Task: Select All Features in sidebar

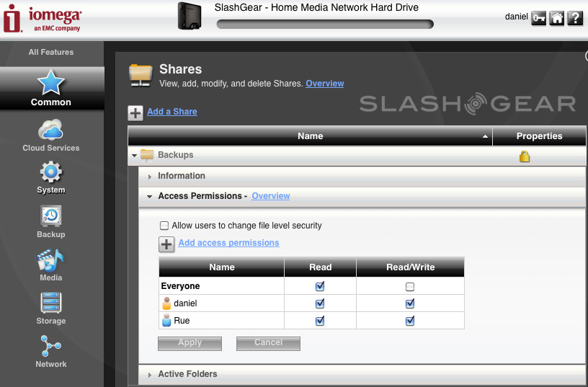Action: pos(51,52)
